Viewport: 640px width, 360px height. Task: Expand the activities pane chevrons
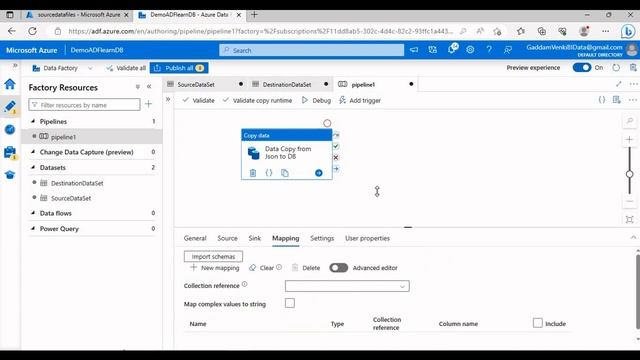168,99
